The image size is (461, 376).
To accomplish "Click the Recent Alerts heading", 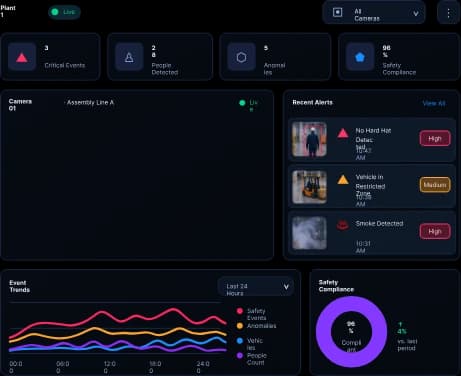I will pos(312,102).
